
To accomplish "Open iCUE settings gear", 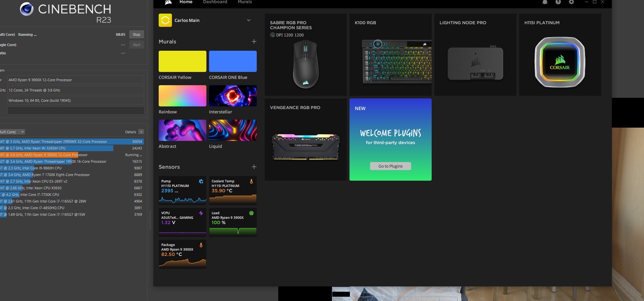I will [x=571, y=2].
